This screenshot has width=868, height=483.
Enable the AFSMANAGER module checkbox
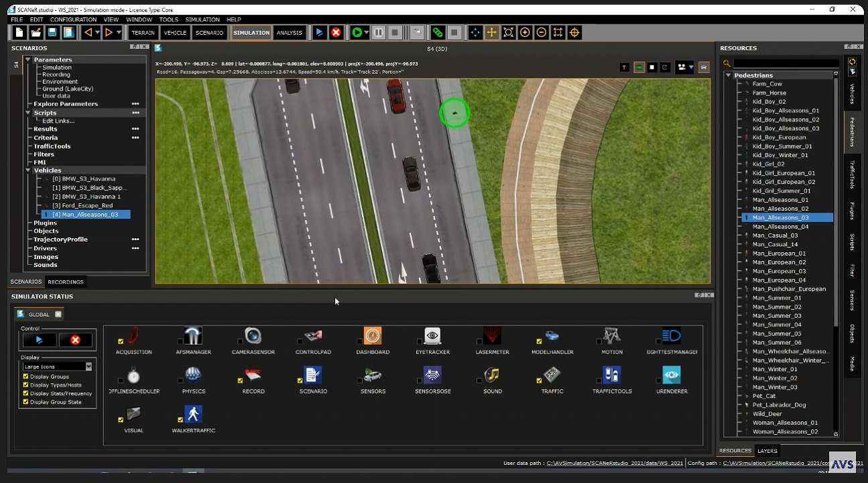(x=180, y=341)
